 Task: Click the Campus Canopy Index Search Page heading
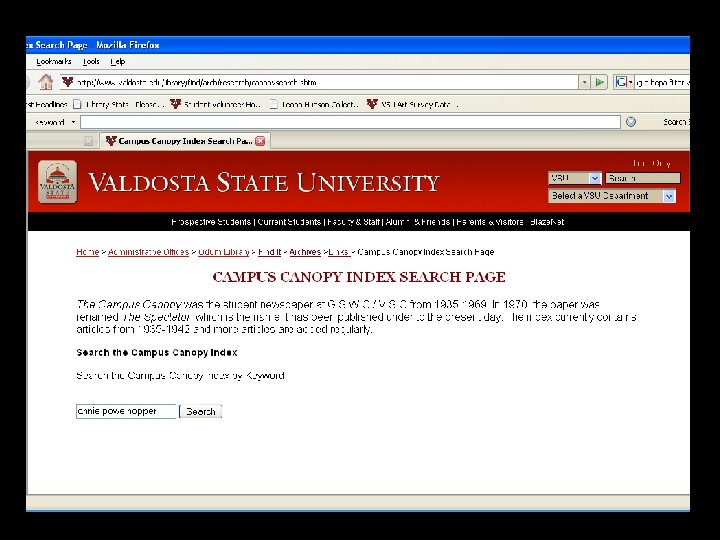click(359, 277)
